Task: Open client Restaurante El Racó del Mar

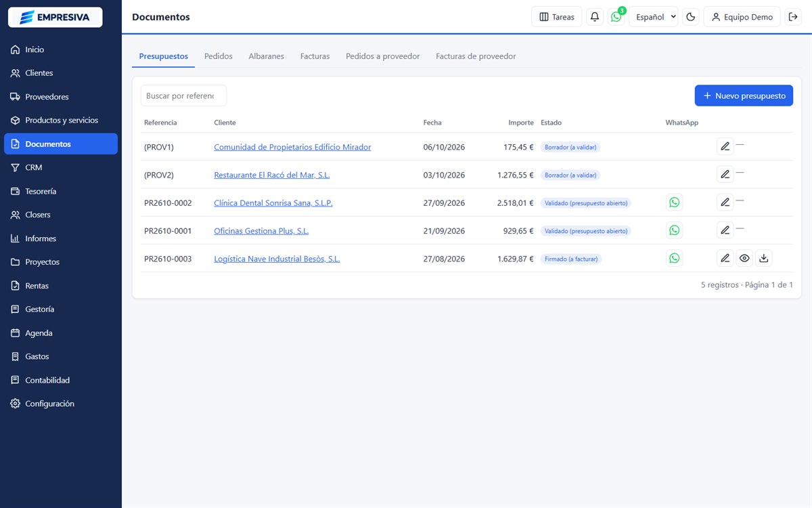Action: click(272, 175)
